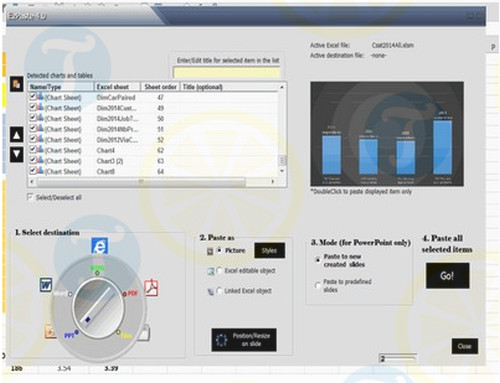Viewport: 500px width, 383px height.
Task: Select the Internet Explorer HTML destination icon
Action: [x=100, y=246]
